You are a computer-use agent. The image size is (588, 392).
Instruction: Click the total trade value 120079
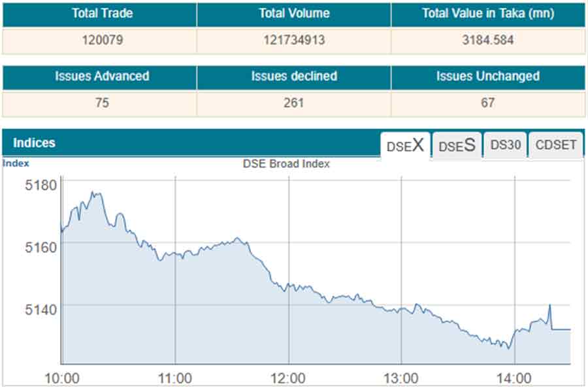(99, 40)
